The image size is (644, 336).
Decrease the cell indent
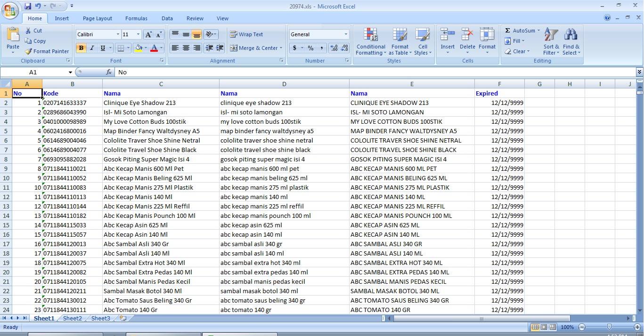click(x=209, y=48)
